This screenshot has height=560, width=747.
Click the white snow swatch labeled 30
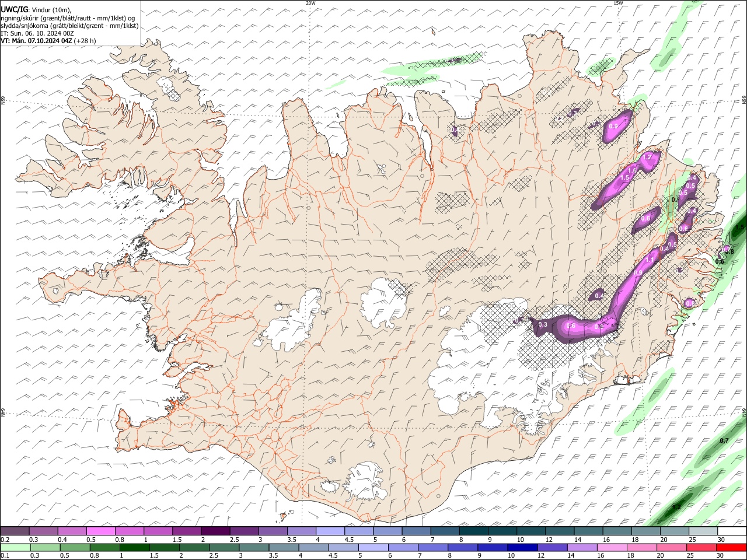[x=732, y=531]
